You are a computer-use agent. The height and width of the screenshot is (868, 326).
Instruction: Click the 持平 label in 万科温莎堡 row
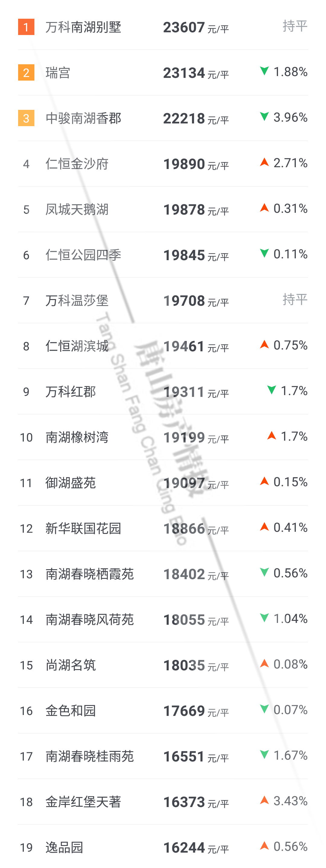point(295,299)
